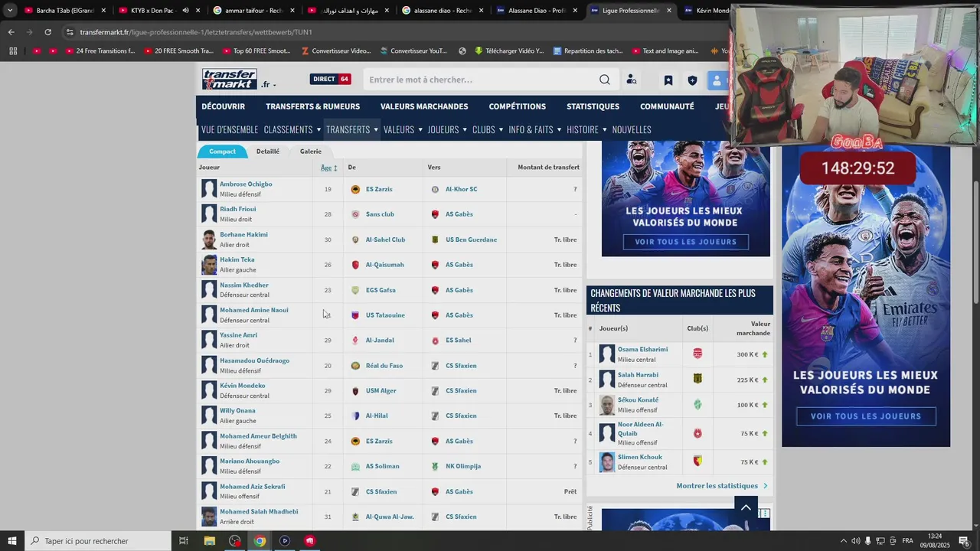Viewport: 980px width, 551px height.
Task: Open the .fr country selector dropdown
Action: coord(268,84)
